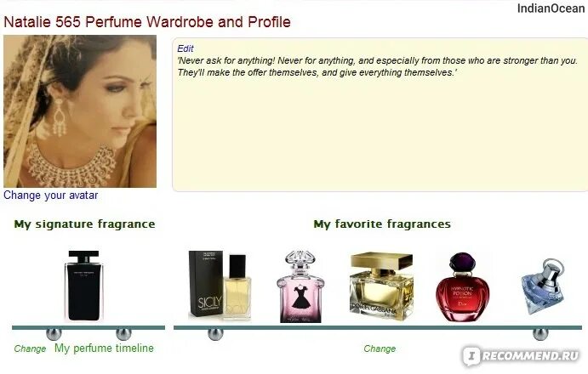Screen dimensions: 588x374
Task: Click the My favorite fragrances heading
Action: [x=382, y=224]
